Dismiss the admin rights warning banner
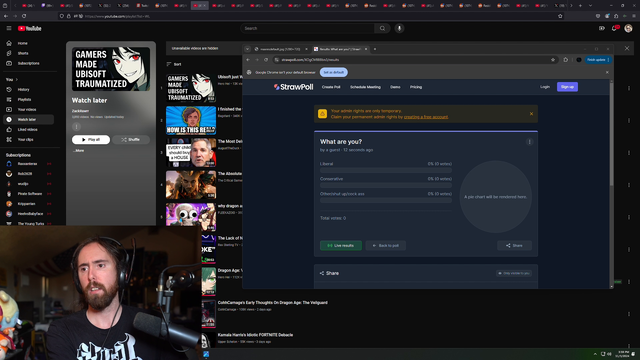Image resolution: width=640 pixels, height=360 pixels. [531, 114]
